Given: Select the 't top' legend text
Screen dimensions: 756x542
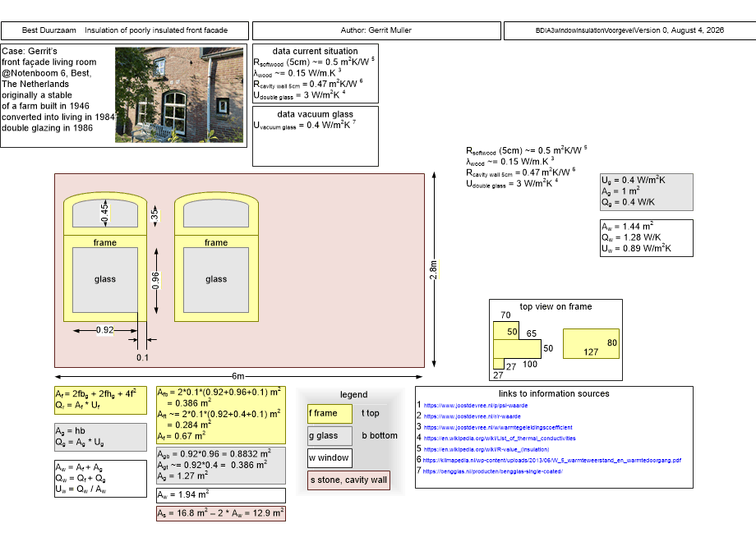Looking at the screenshot, I should tap(371, 413).
